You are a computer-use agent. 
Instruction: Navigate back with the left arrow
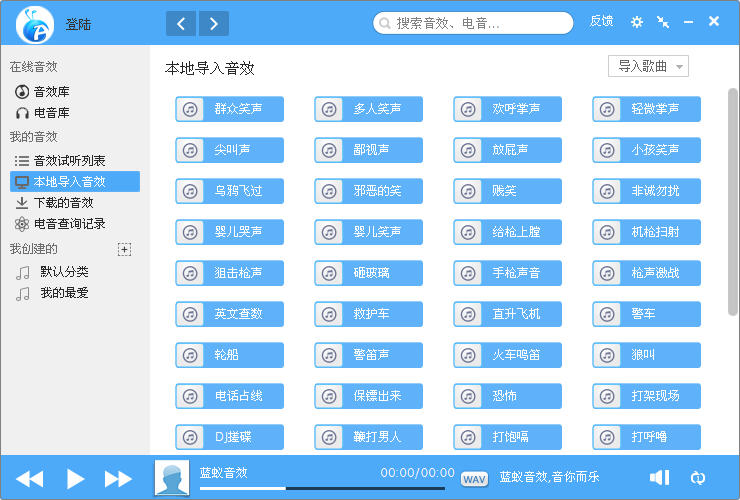[181, 23]
